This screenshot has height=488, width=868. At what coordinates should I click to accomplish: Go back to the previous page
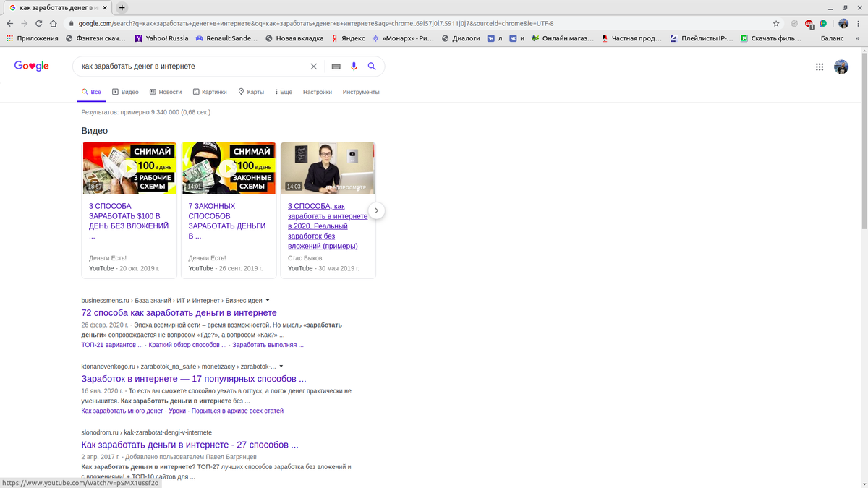click(x=10, y=23)
